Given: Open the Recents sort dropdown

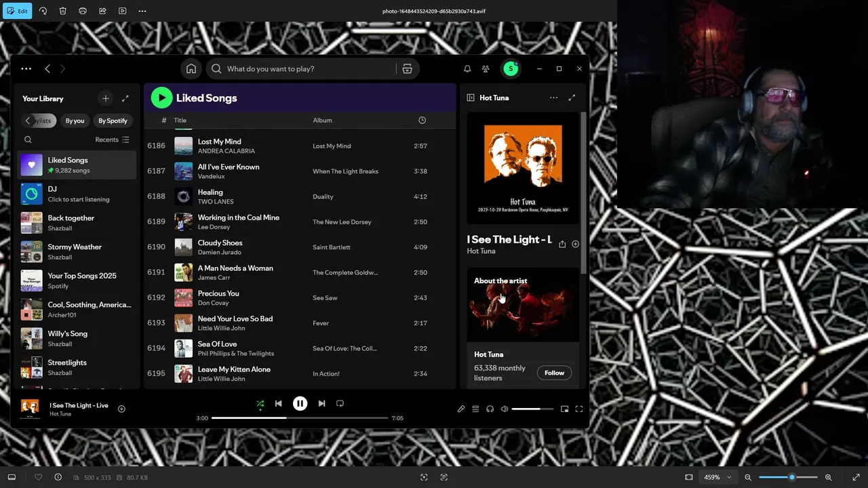Looking at the screenshot, I should pos(112,140).
